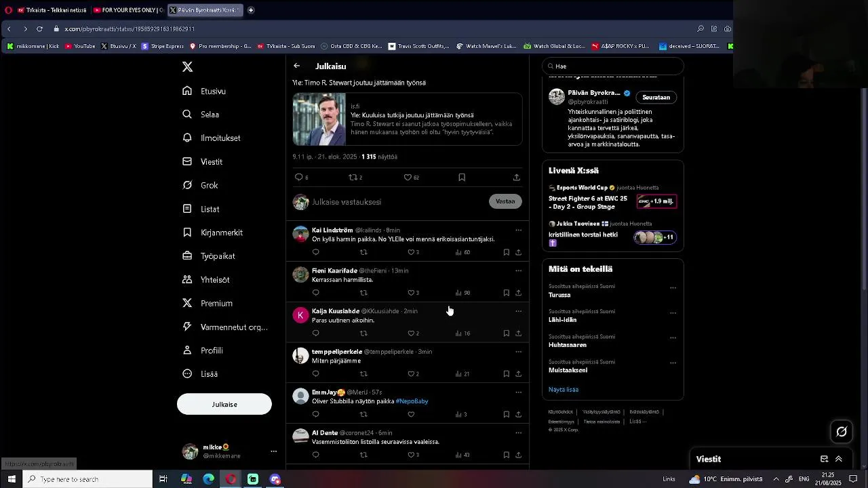Click Windows taskbar search box
Image resolution: width=868 pixels, height=488 pixels.
88,479
